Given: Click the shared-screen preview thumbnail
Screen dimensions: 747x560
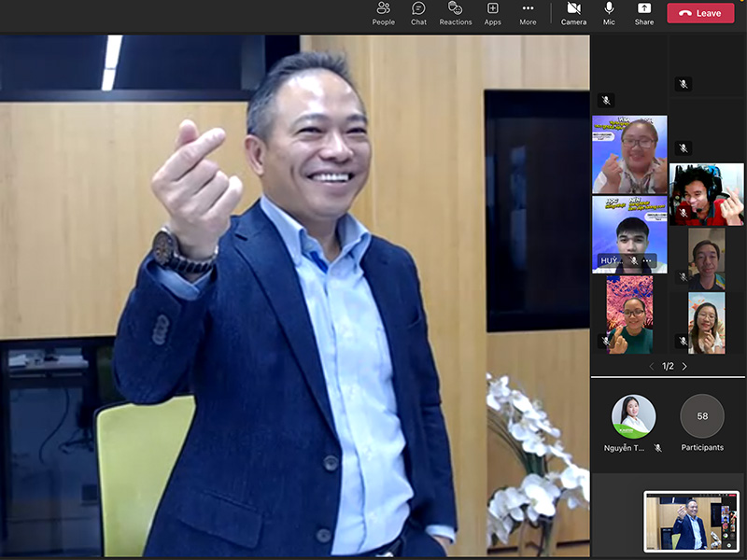Looking at the screenshot, I should pyautogui.click(x=691, y=521).
